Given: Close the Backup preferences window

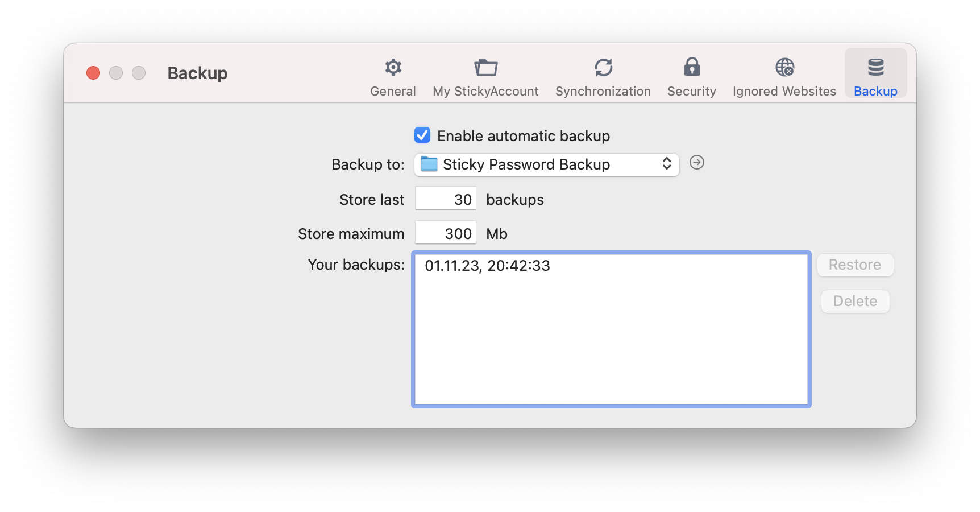Looking at the screenshot, I should click(x=93, y=73).
